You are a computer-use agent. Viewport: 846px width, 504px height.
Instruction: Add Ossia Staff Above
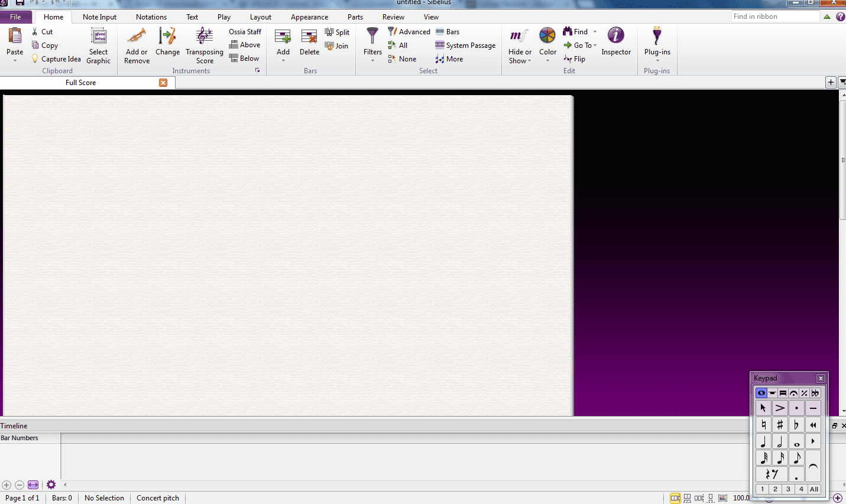[x=245, y=45]
